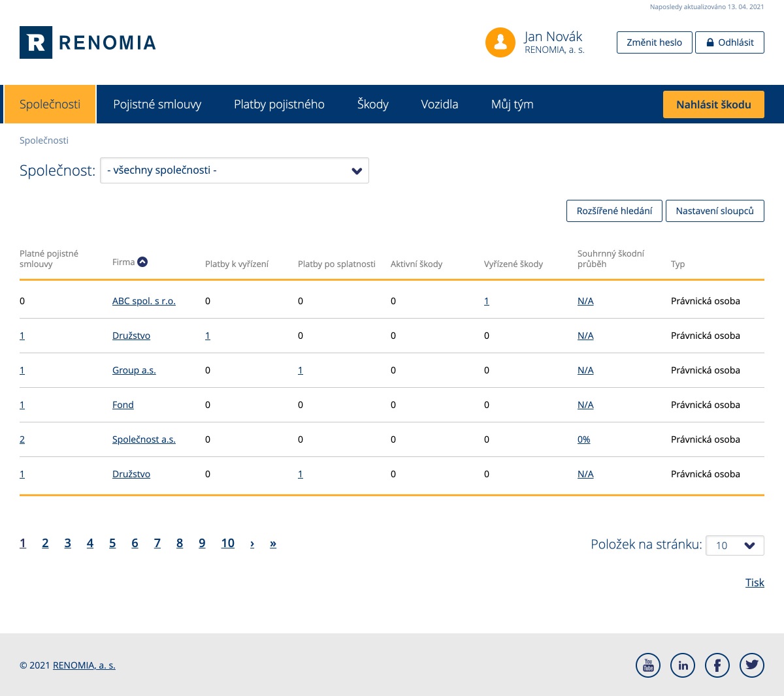Go to page 8
The height and width of the screenshot is (696, 784).
pyautogui.click(x=180, y=543)
